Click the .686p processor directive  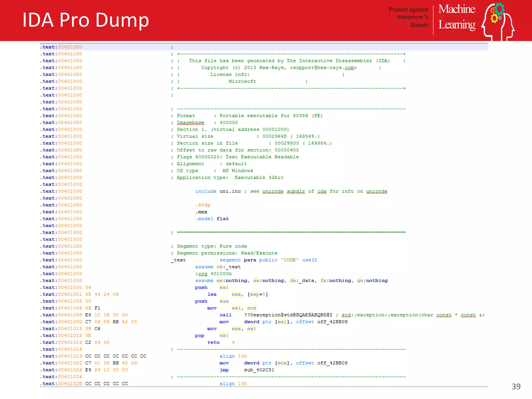tap(203, 205)
